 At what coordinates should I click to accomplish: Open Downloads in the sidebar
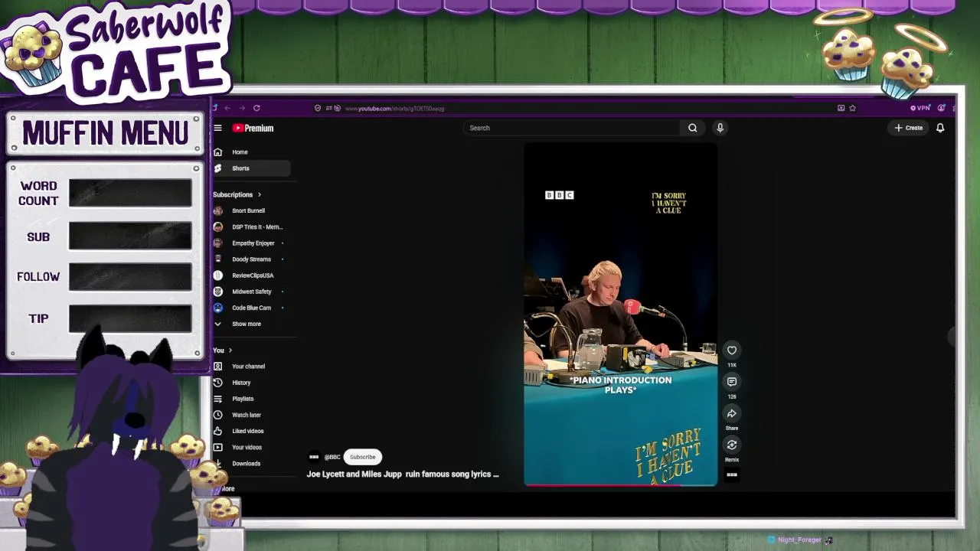pyautogui.click(x=251, y=464)
